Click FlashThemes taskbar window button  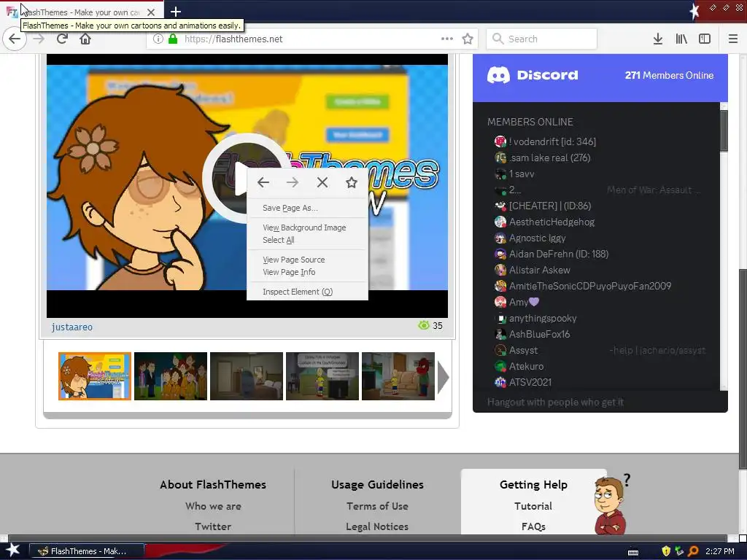[x=87, y=551]
